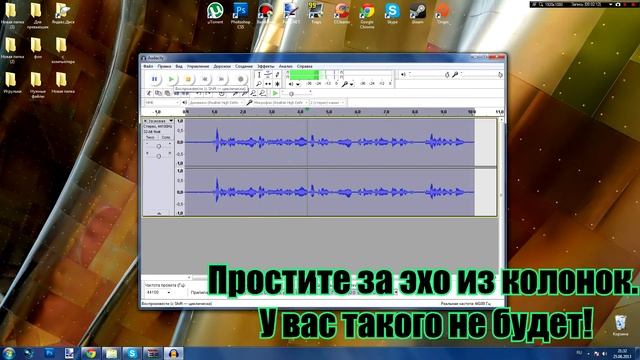Viewport: 640px width, 360px height.
Task: Start recording with the Record button
Action: point(240,79)
